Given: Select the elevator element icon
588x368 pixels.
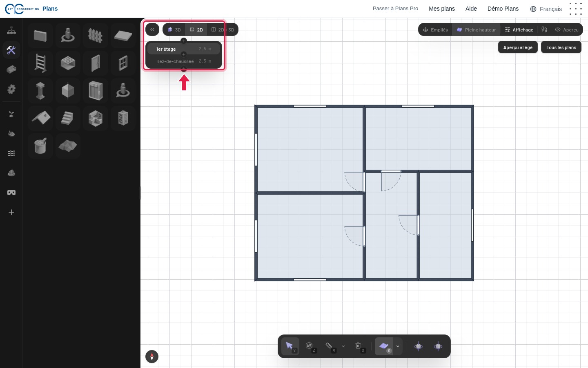Looking at the screenshot, I should tap(95, 91).
